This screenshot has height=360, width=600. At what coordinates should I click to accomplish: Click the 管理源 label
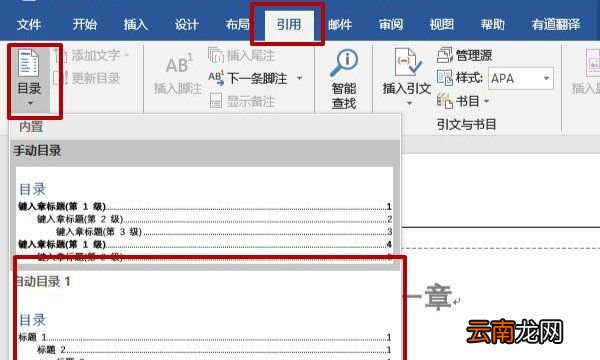click(x=474, y=56)
